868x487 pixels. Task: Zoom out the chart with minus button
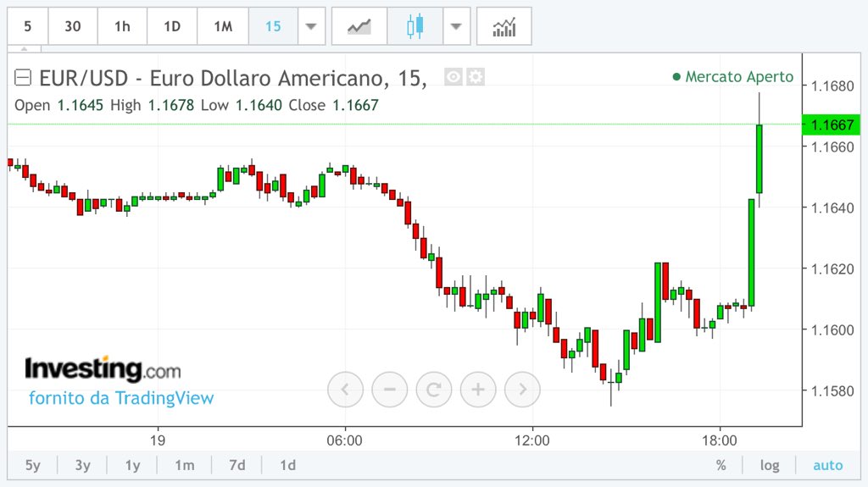pos(389,390)
